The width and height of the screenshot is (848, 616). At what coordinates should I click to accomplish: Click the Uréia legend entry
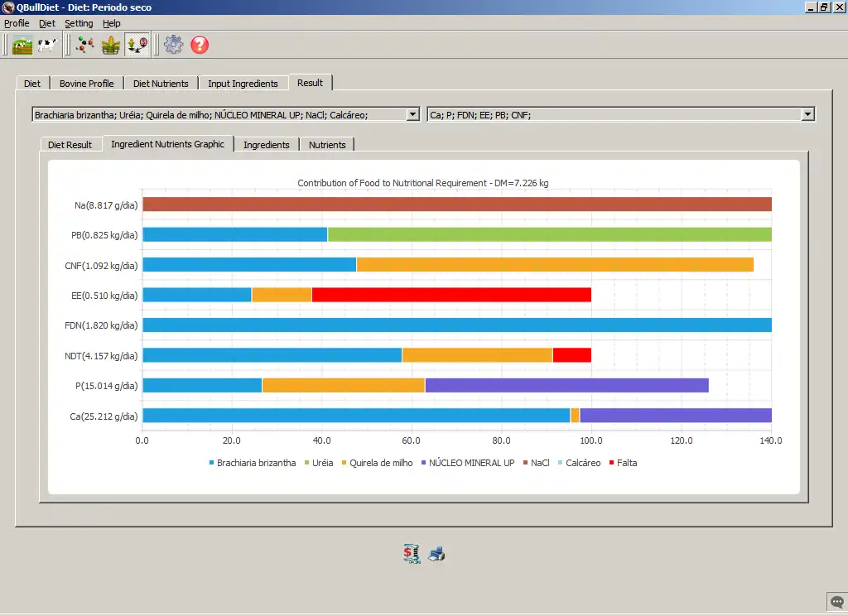coord(319,463)
